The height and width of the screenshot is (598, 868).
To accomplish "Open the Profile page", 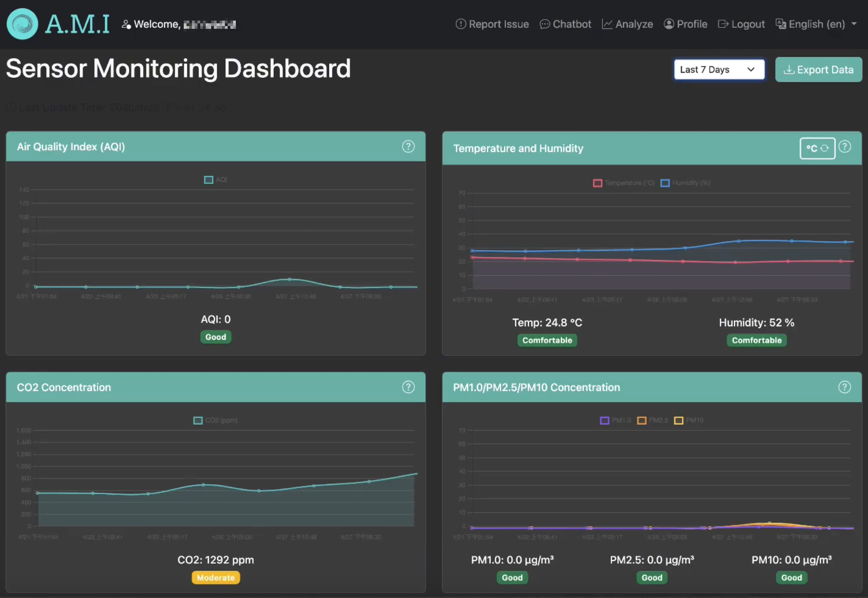I will (x=686, y=24).
